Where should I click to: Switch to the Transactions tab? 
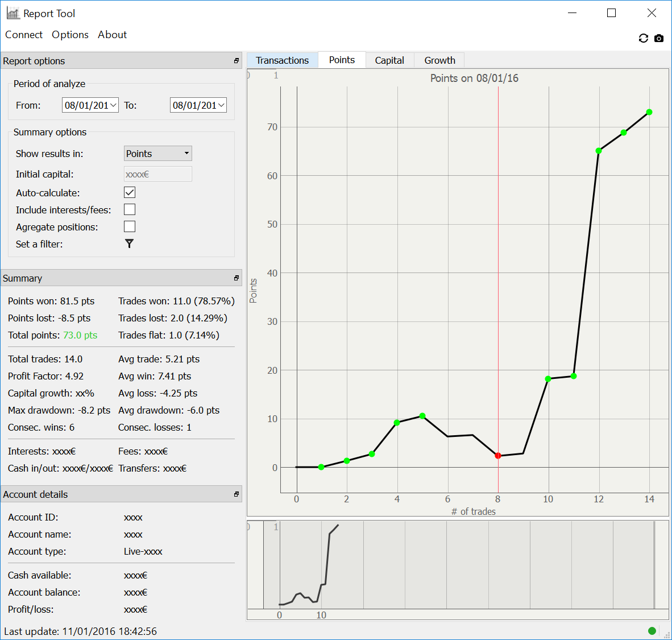click(283, 60)
